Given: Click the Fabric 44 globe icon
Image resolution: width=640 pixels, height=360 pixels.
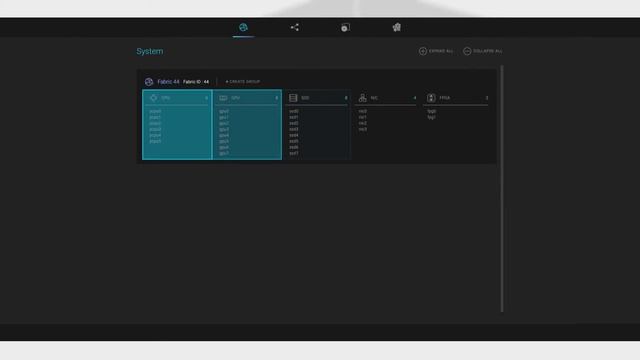Looking at the screenshot, I should click(149, 82).
